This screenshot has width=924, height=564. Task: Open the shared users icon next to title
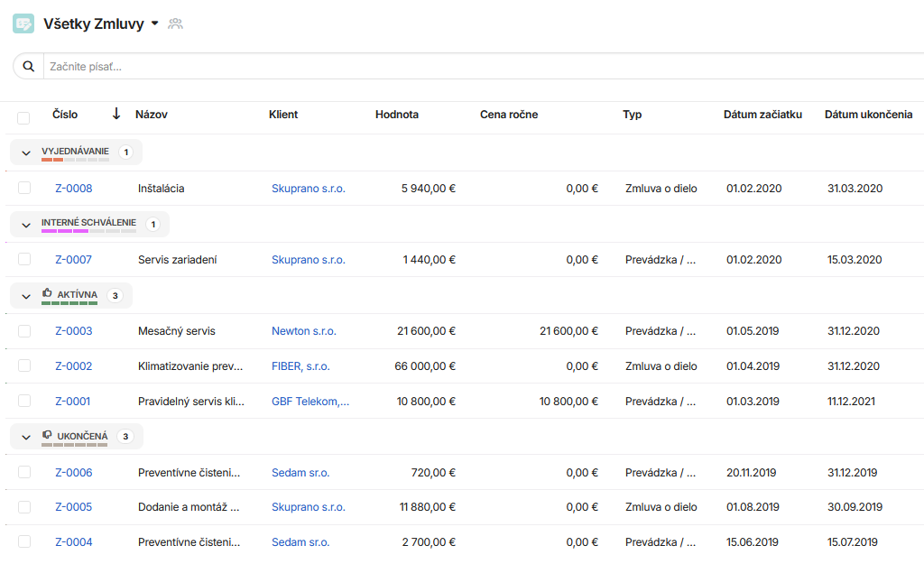[x=175, y=23]
